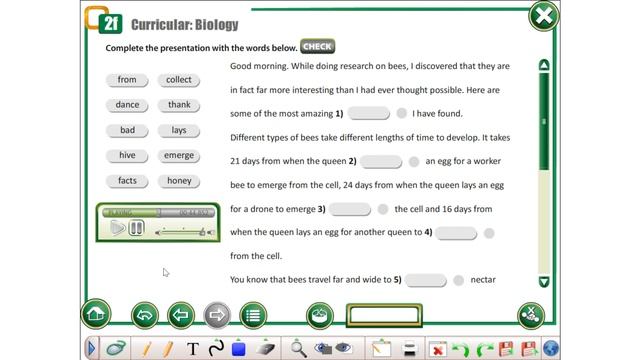Select the eraser tool

pyautogui.click(x=265, y=349)
